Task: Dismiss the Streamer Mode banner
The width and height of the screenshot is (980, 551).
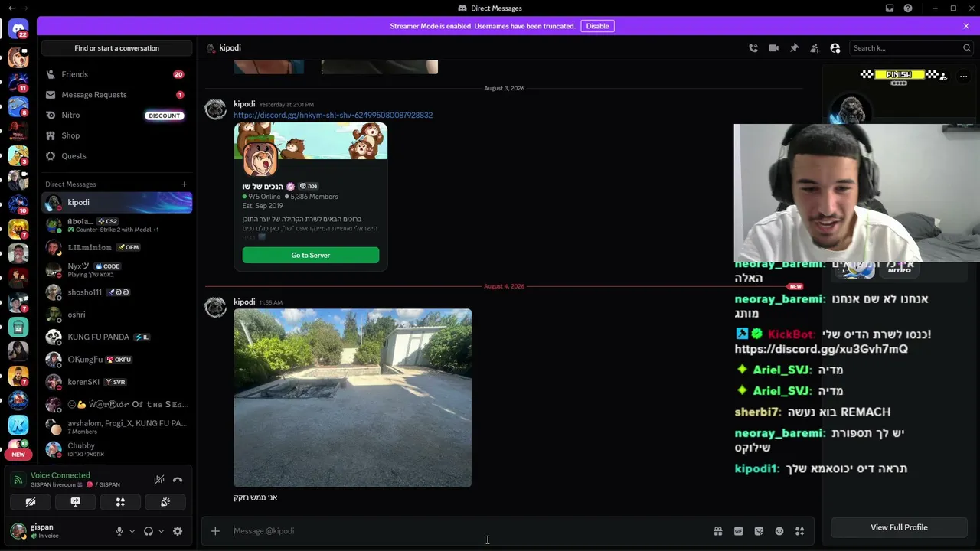Action: pos(966,26)
